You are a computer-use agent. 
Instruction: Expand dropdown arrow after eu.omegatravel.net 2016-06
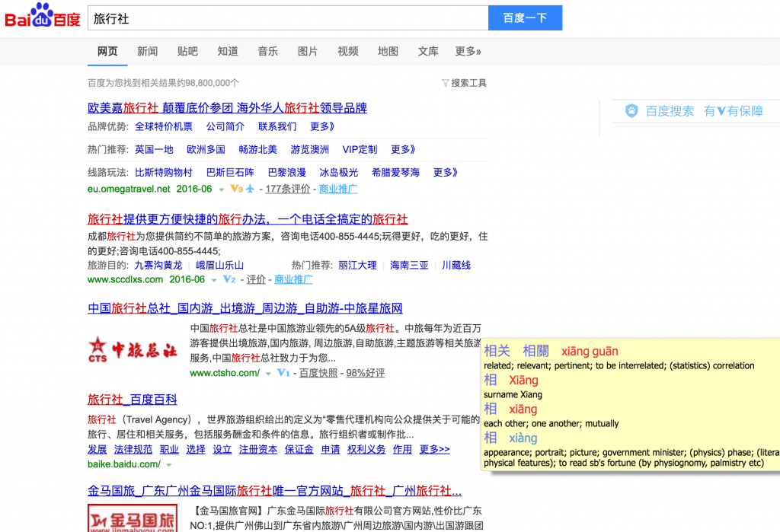[222, 190]
